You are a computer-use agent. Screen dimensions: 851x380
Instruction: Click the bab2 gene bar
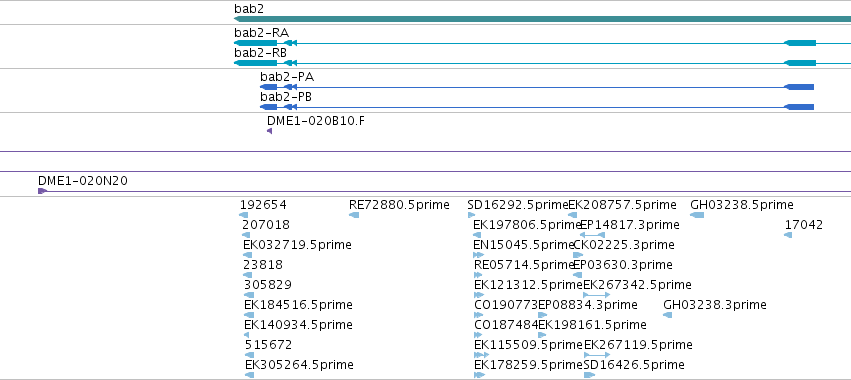click(542, 19)
